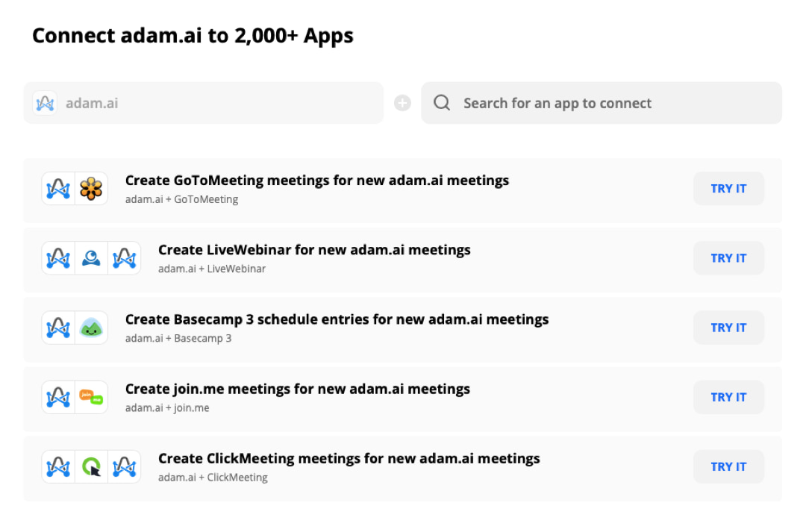Screen dimensions: 806x532
Task: Try the Basecamp 3 schedule entries integration
Action: [x=728, y=328]
